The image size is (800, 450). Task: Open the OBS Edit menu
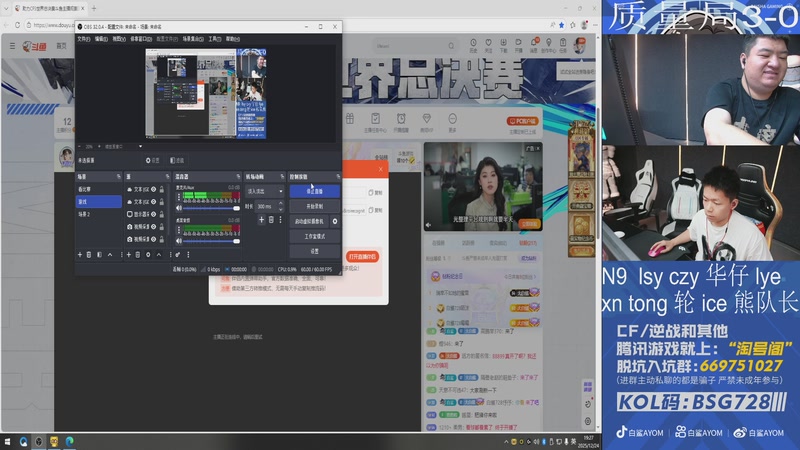[x=101, y=39]
